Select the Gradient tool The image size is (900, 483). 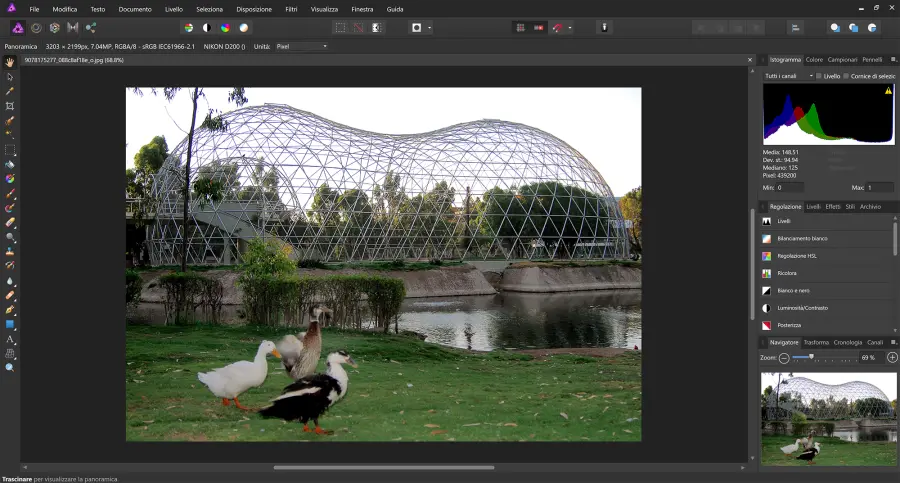click(10, 179)
